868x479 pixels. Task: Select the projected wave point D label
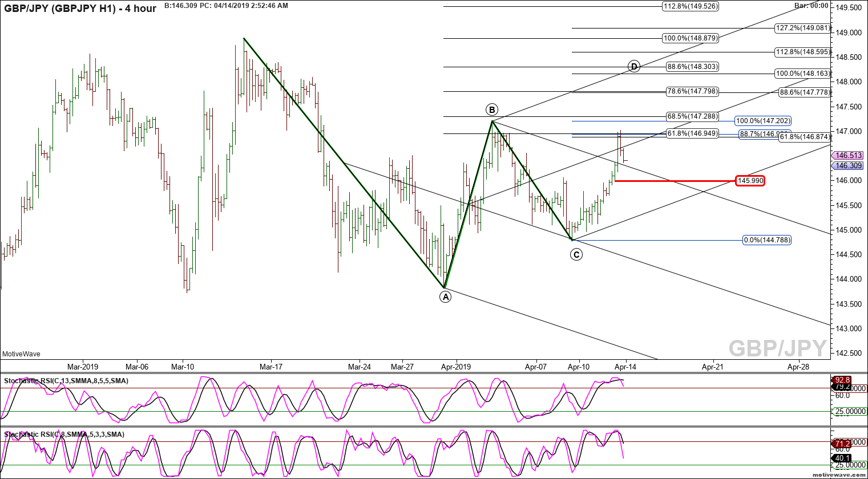pos(634,66)
